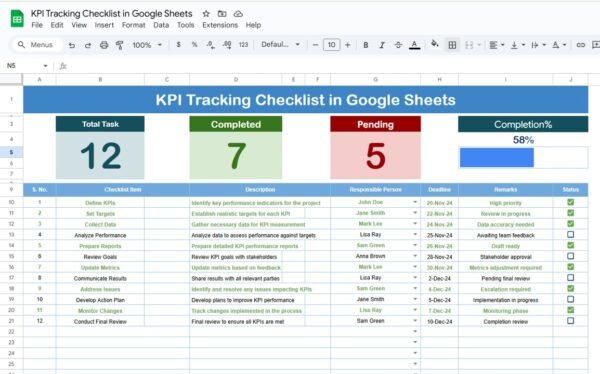Increase font size plus button
This screenshot has height=374, width=600.
(347, 45)
